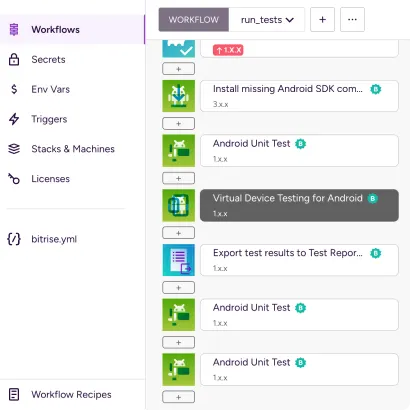Click the Licenses key icon
The width and height of the screenshot is (410, 410).
tap(14, 179)
